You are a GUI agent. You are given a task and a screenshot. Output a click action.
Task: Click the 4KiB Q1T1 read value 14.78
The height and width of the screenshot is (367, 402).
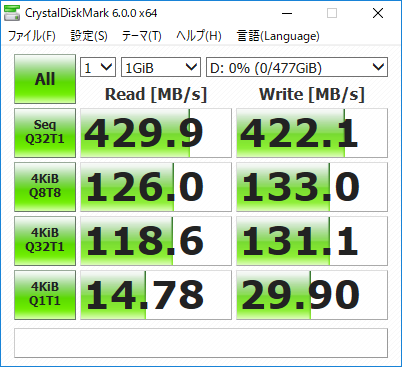156,295
